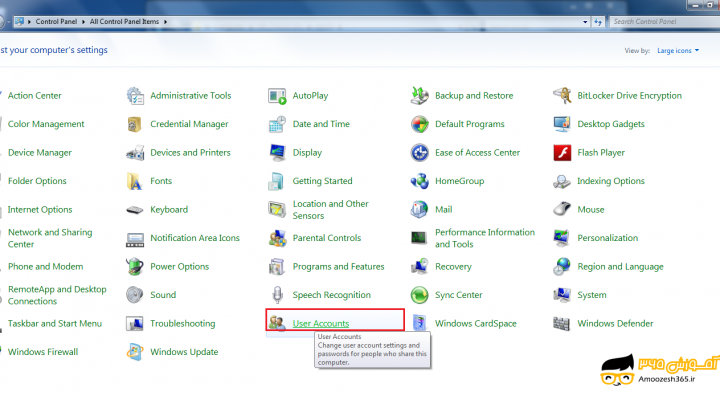
Task: Open RemoteApp and Desktop Connections link
Action: (57, 295)
